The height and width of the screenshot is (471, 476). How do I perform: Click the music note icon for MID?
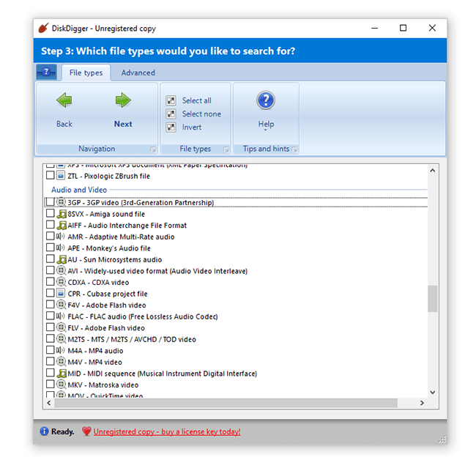pyautogui.click(x=62, y=374)
